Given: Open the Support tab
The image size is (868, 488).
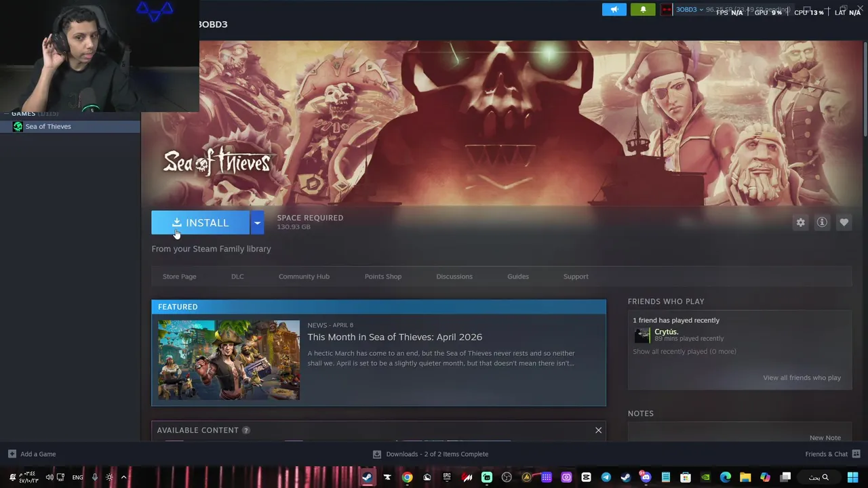Looking at the screenshot, I should (x=576, y=277).
